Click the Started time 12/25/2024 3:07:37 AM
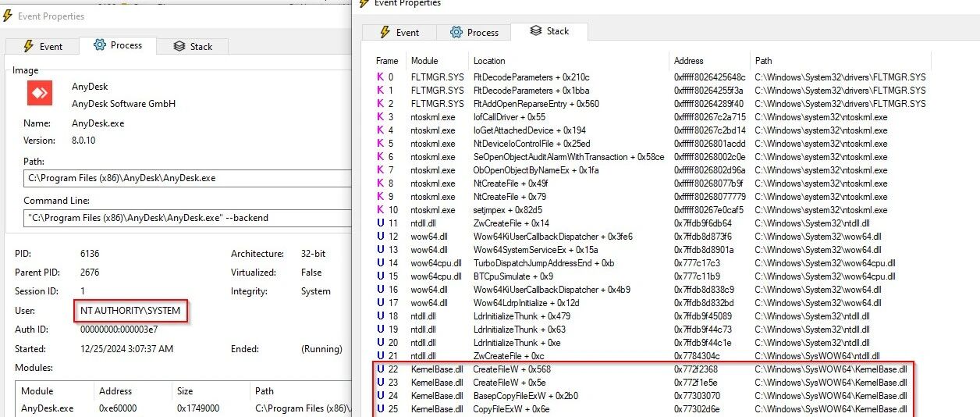This screenshot has width=980, height=417. pyautogui.click(x=126, y=349)
